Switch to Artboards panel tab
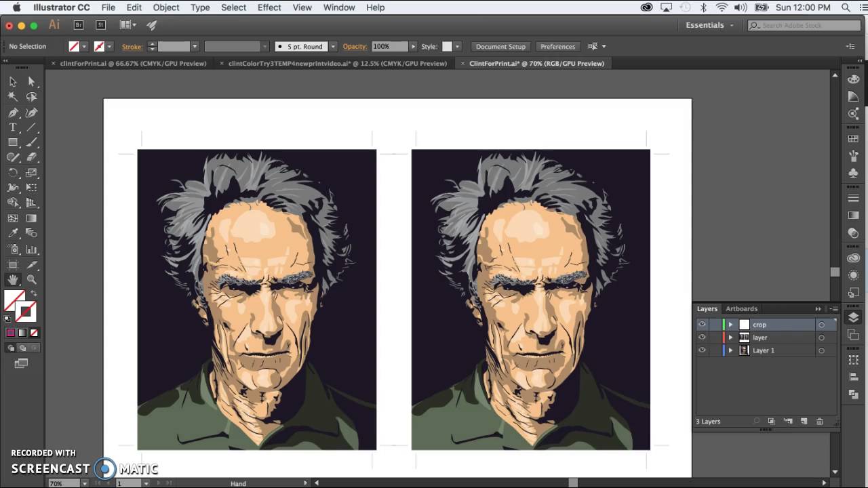 (x=741, y=309)
